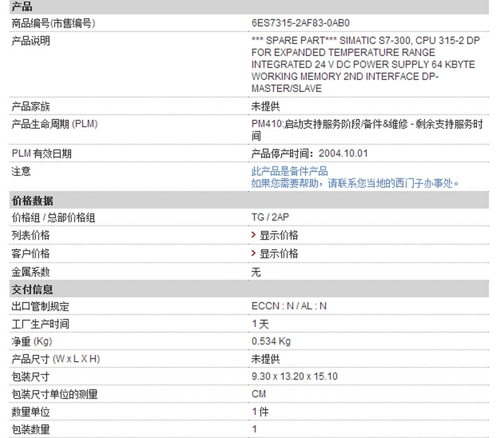Click the 产品家族 label

(31, 106)
